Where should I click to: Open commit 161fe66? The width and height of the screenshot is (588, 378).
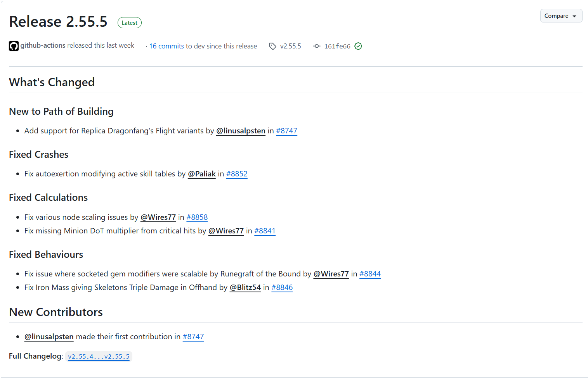tap(337, 46)
